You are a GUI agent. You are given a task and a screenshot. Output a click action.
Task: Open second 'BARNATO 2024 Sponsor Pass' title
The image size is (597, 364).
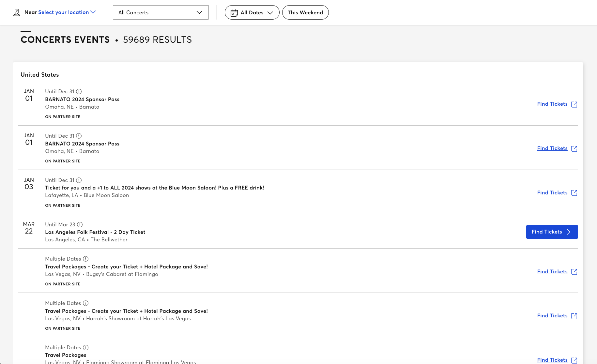(82, 144)
